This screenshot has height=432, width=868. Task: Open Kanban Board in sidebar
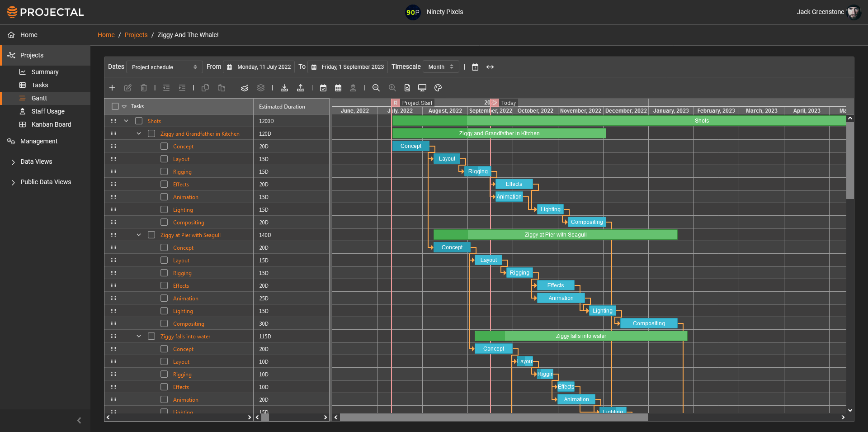[51, 124]
